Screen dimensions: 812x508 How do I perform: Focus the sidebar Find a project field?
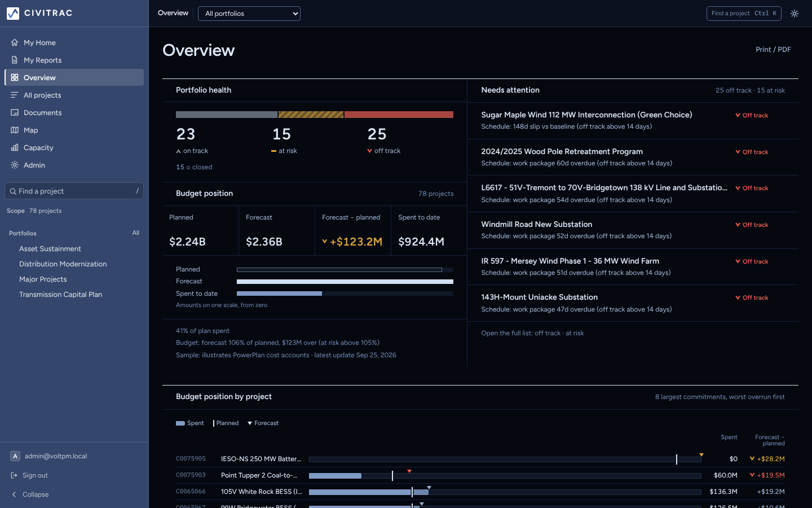tap(74, 191)
